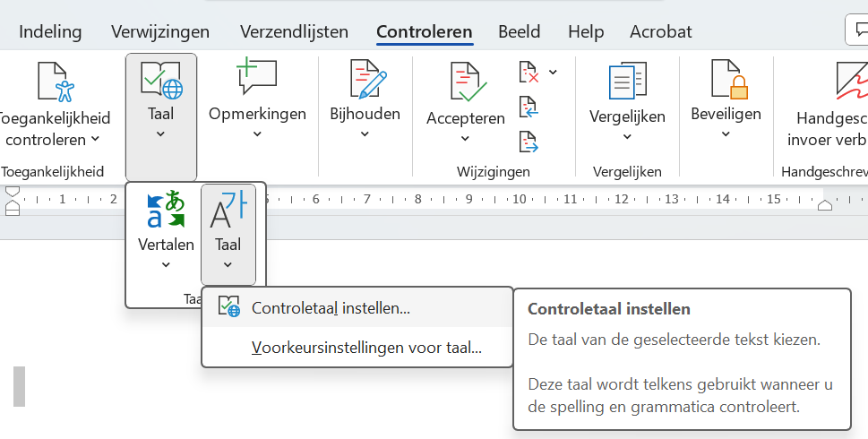Click the Beveiligen lock icon
Screen dimensions: 868x439
(726, 79)
